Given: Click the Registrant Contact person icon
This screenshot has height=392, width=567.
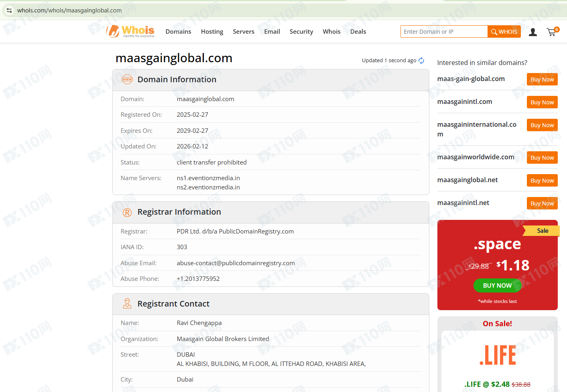Looking at the screenshot, I should tap(127, 304).
